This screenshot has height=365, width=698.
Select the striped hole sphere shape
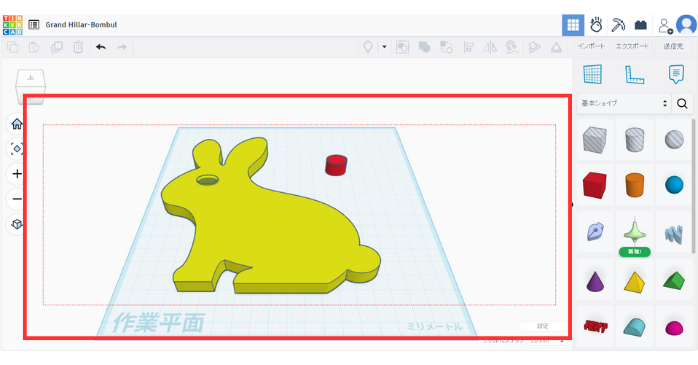(674, 139)
